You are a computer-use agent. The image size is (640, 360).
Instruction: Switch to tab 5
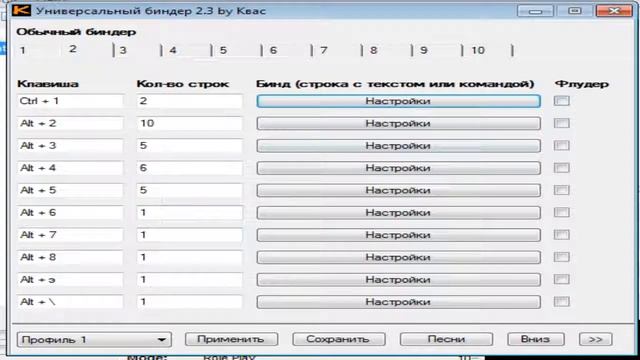223,50
